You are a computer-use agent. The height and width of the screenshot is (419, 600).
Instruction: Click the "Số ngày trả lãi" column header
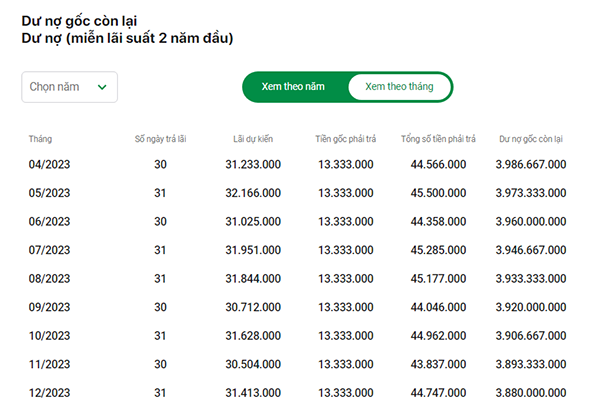160,139
